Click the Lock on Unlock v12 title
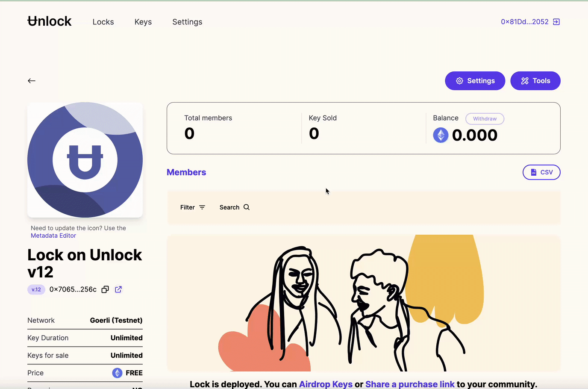The width and height of the screenshot is (588, 389). point(85,263)
